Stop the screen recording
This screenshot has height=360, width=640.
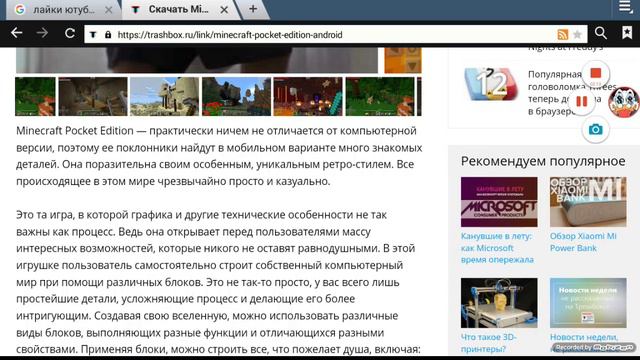[x=596, y=73]
